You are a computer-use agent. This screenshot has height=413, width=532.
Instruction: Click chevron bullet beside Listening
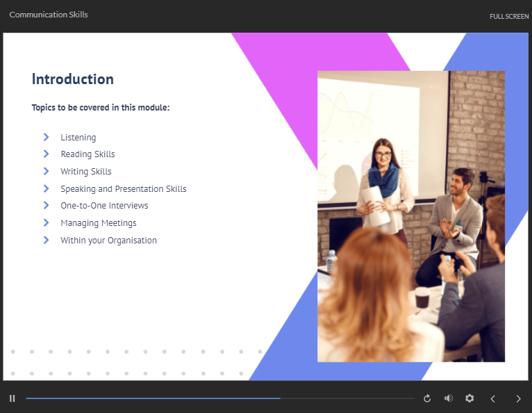tap(46, 137)
